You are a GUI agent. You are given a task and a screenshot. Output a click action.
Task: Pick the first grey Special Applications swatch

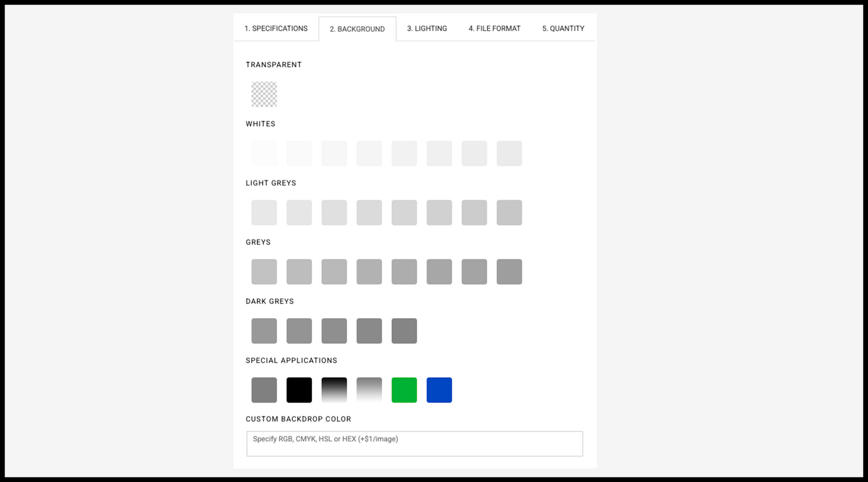(264, 390)
